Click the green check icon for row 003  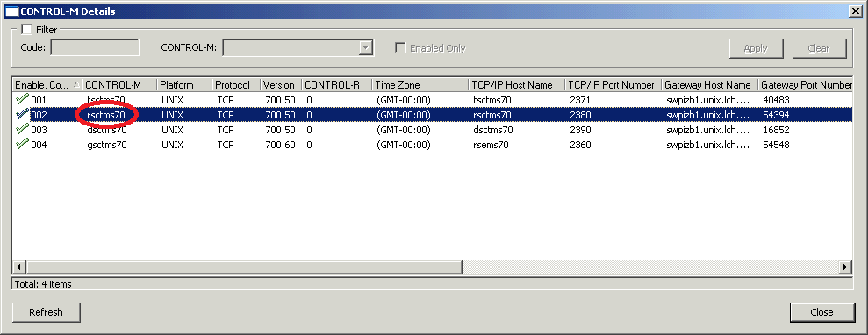[x=22, y=130]
